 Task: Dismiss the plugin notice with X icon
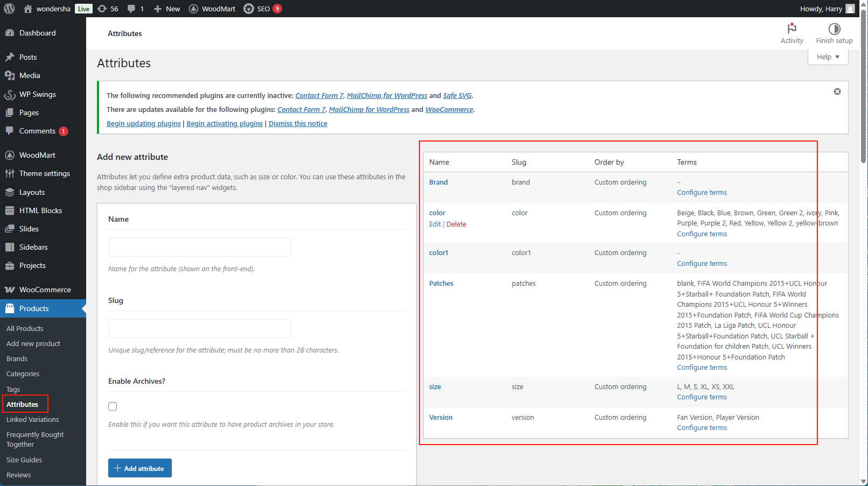pos(837,91)
